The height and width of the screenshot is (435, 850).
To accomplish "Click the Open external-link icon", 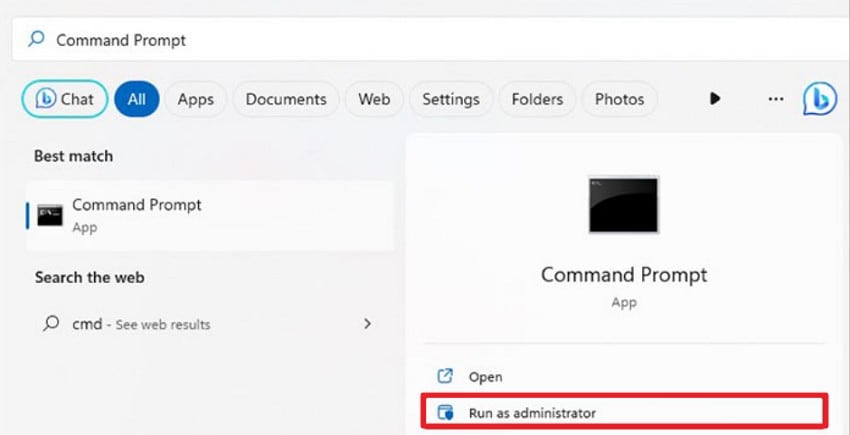I will pyautogui.click(x=445, y=376).
